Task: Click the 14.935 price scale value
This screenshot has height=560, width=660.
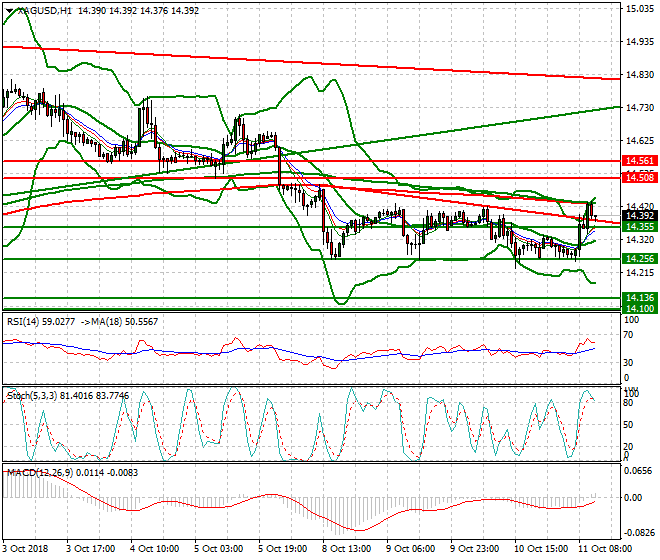Action: (640, 42)
